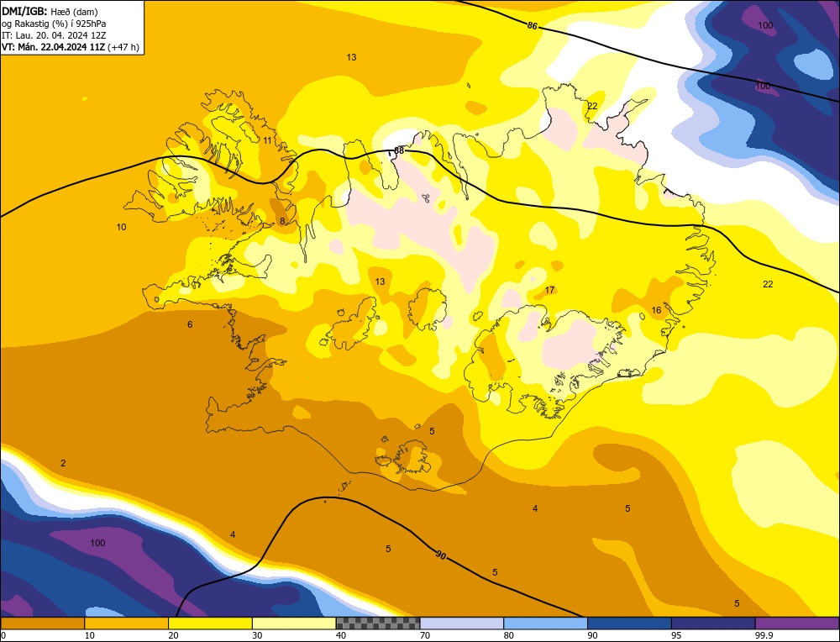Click the orange 10–20 legend swatch
The width and height of the screenshot is (840, 642).
click(x=127, y=624)
